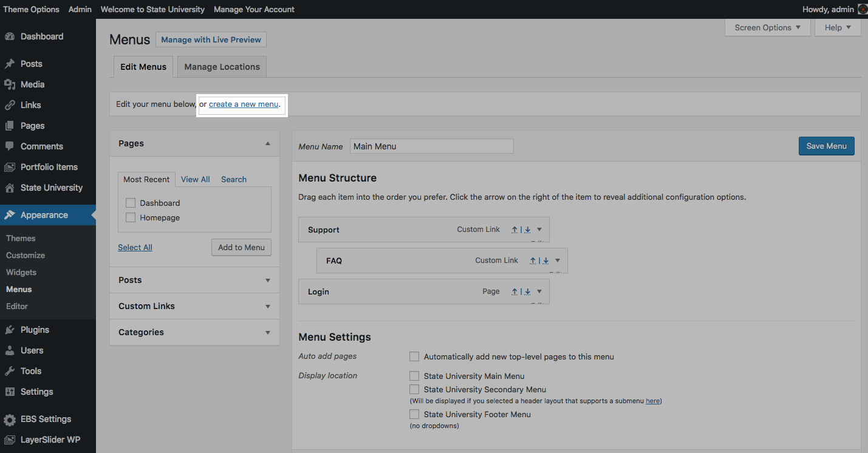This screenshot has width=868, height=453.
Task: Open Widgets under Appearance
Action: 21,272
